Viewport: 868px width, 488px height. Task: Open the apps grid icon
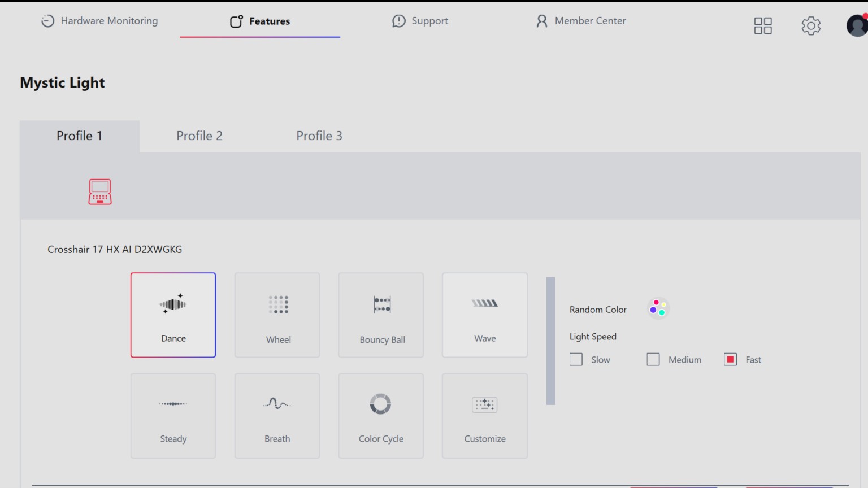click(x=763, y=25)
